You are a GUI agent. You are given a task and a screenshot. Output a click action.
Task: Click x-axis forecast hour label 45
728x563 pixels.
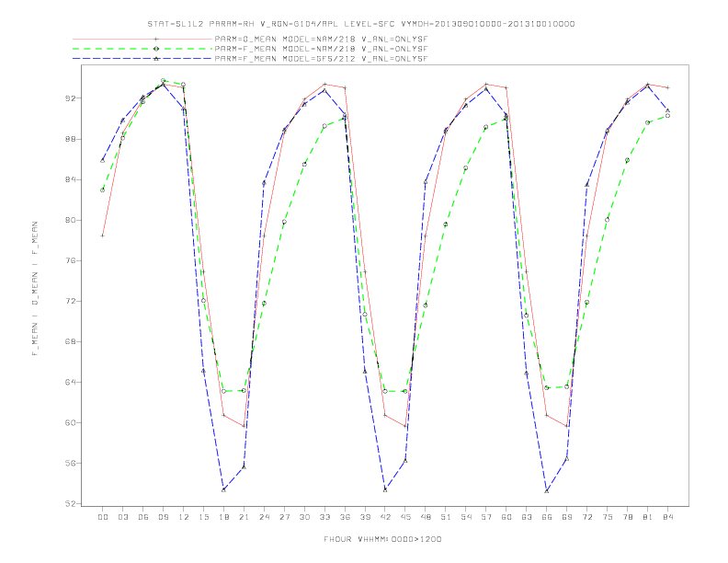click(405, 517)
